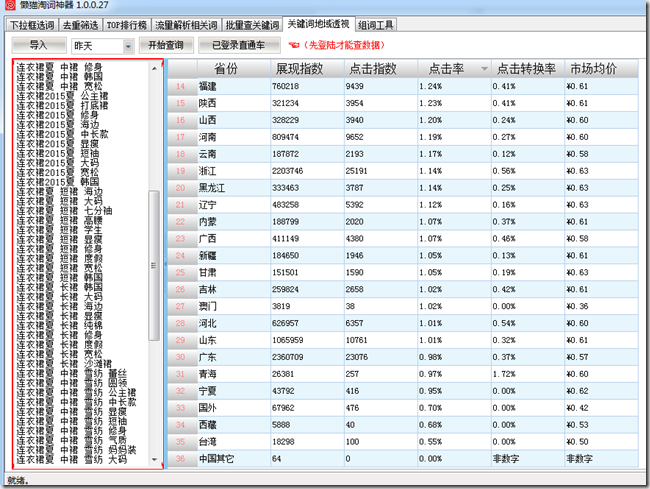Viewport: 650px width, 489px height.
Task: Sort by the 展现指数 column header
Action: [307, 68]
